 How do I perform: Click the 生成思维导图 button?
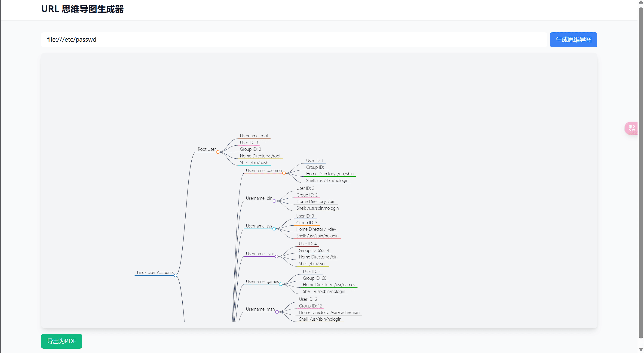click(x=573, y=40)
